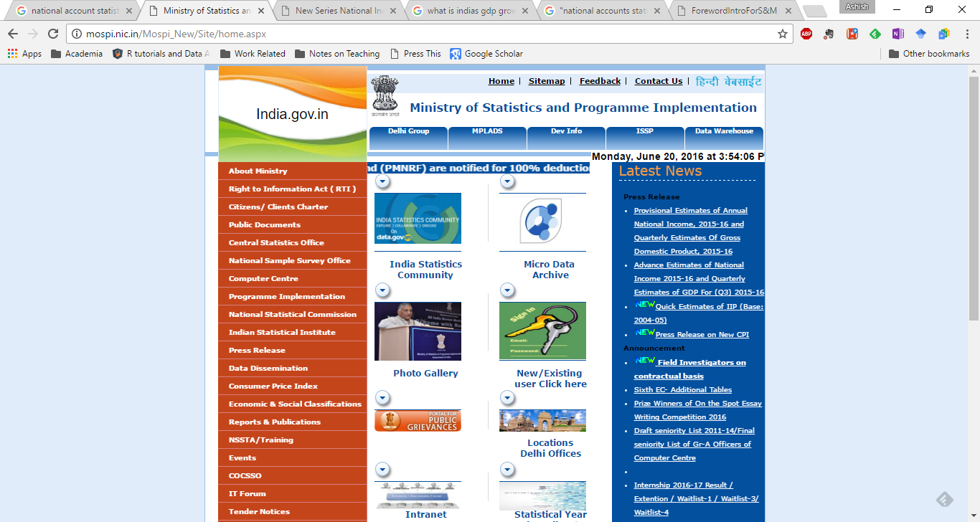Click the site information icon beside the URL

(77, 34)
